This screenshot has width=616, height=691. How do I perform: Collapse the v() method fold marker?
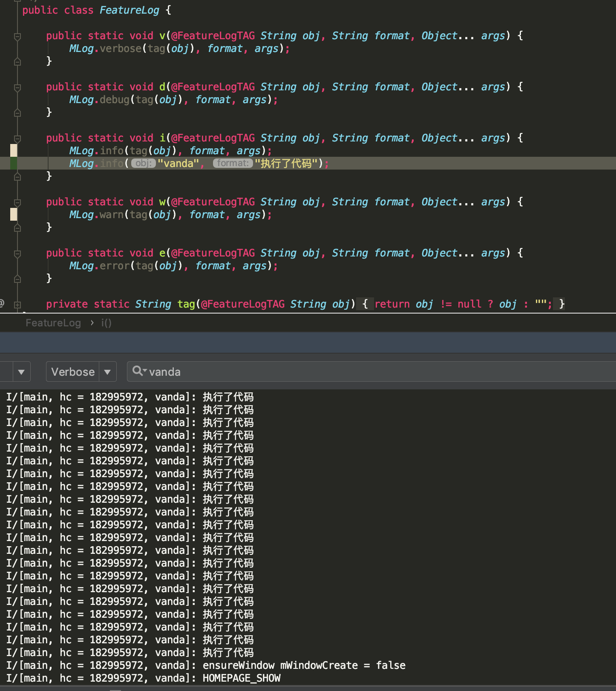click(17, 37)
